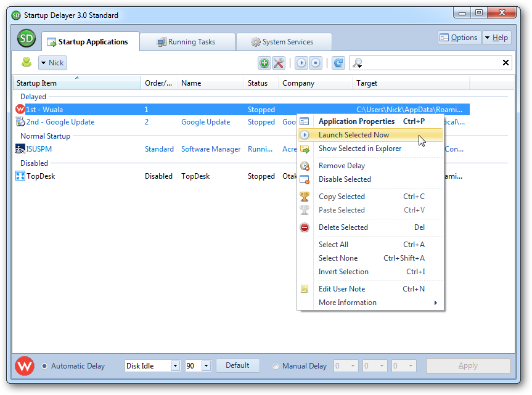Choose Edit User Note from menu
The image size is (532, 395).
click(x=370, y=289)
